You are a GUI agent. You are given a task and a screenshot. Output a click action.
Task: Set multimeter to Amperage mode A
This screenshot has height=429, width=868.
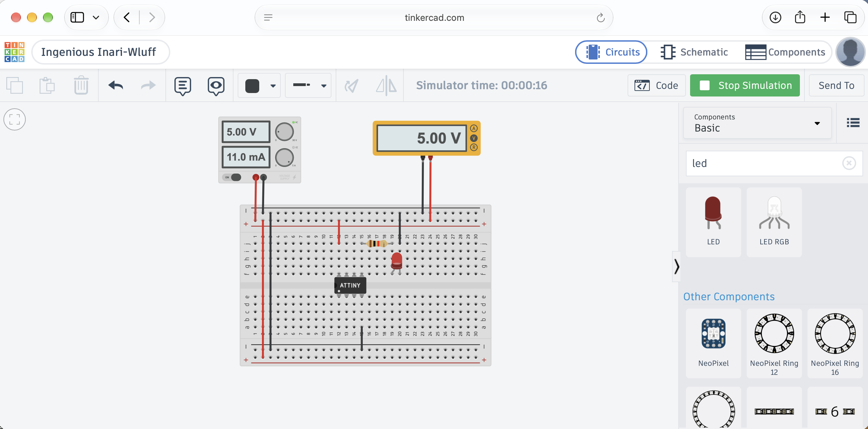[474, 128]
